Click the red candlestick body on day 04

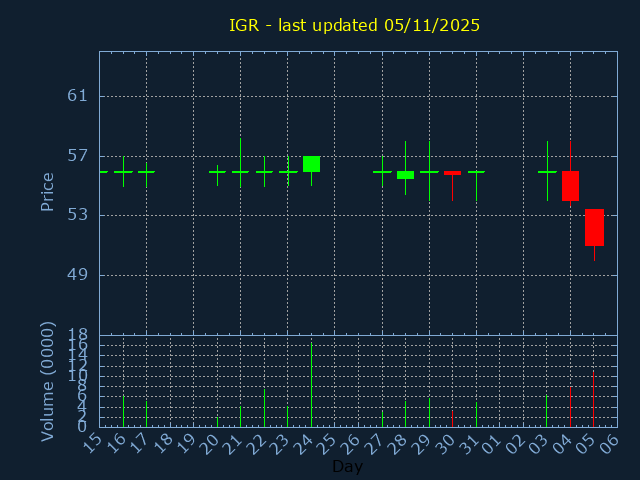click(x=570, y=186)
